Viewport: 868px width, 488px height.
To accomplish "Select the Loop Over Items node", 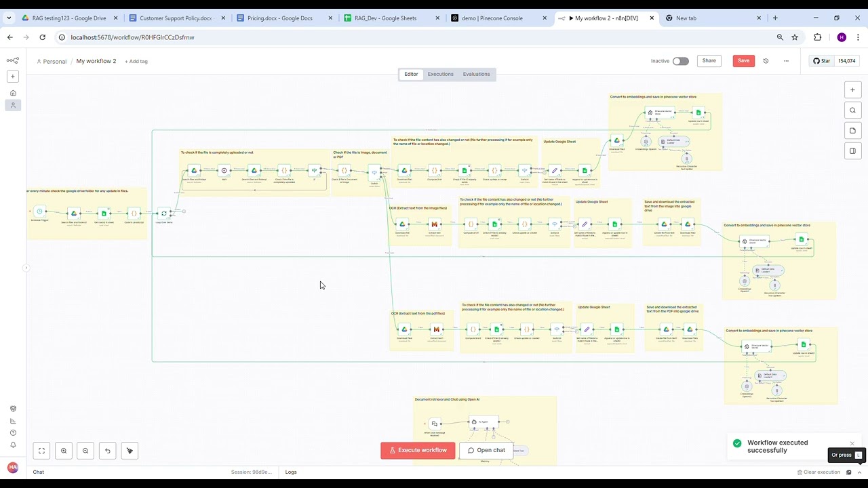I will click(163, 213).
